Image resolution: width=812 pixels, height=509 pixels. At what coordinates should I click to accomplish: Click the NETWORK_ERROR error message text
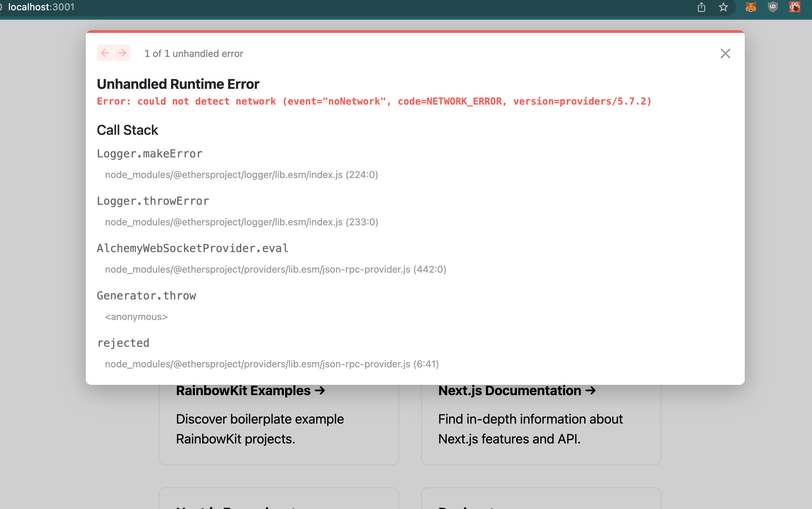pyautogui.click(x=374, y=101)
